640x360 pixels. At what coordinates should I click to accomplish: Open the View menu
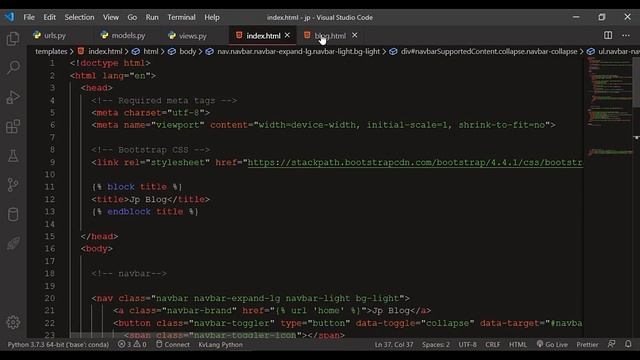111,17
